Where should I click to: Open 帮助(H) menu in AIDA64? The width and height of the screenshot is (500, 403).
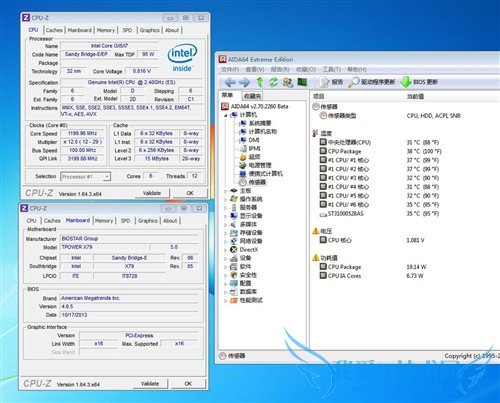coord(357,69)
